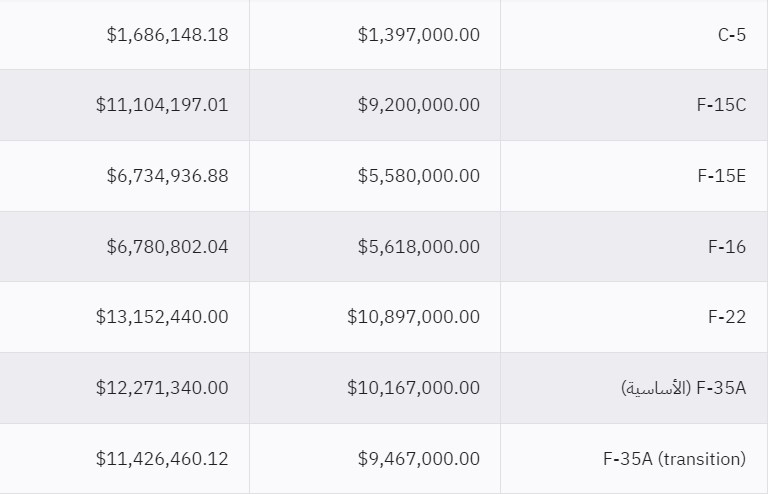The image size is (768, 494).
Task: Click the $1,686,148.18 cell
Action: point(167,34)
